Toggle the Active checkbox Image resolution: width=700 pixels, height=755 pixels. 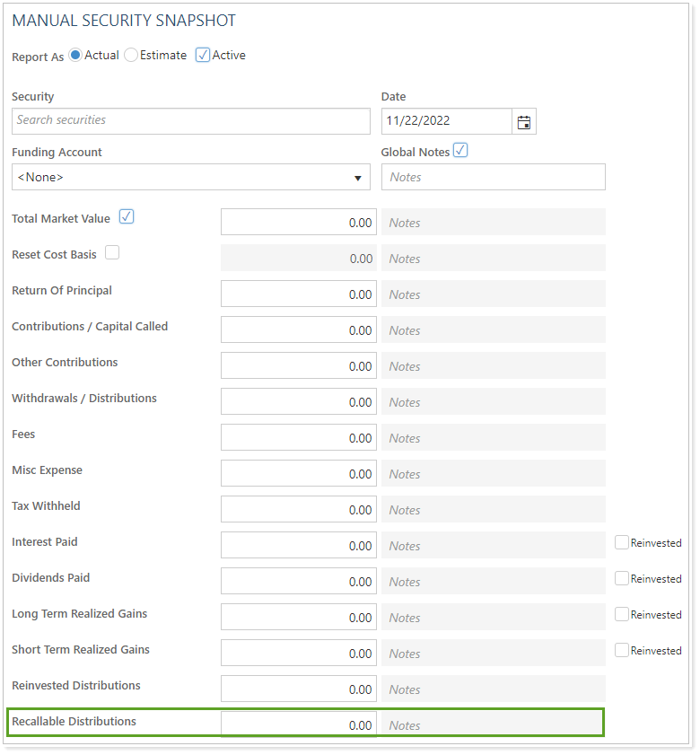click(x=203, y=56)
